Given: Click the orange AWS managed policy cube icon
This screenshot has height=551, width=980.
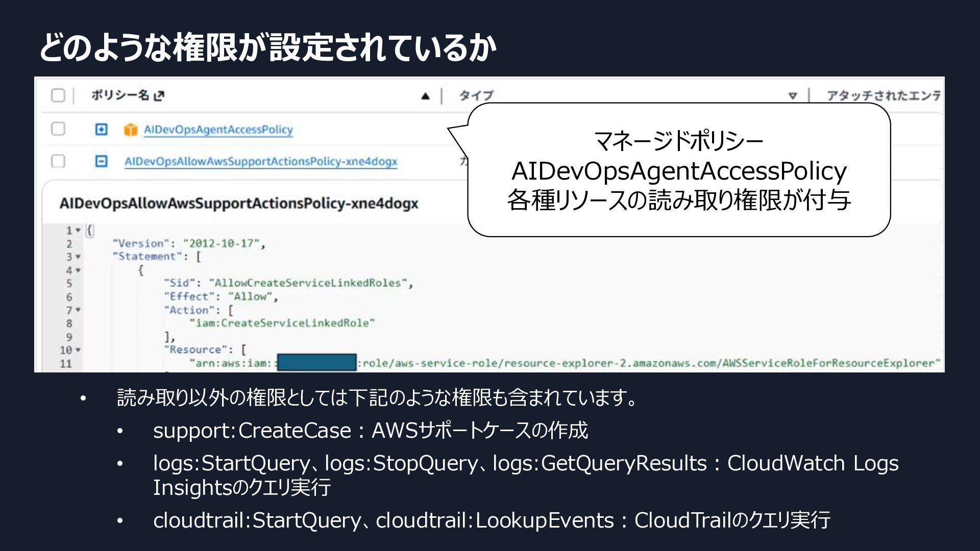Looking at the screenshot, I should click(x=131, y=130).
